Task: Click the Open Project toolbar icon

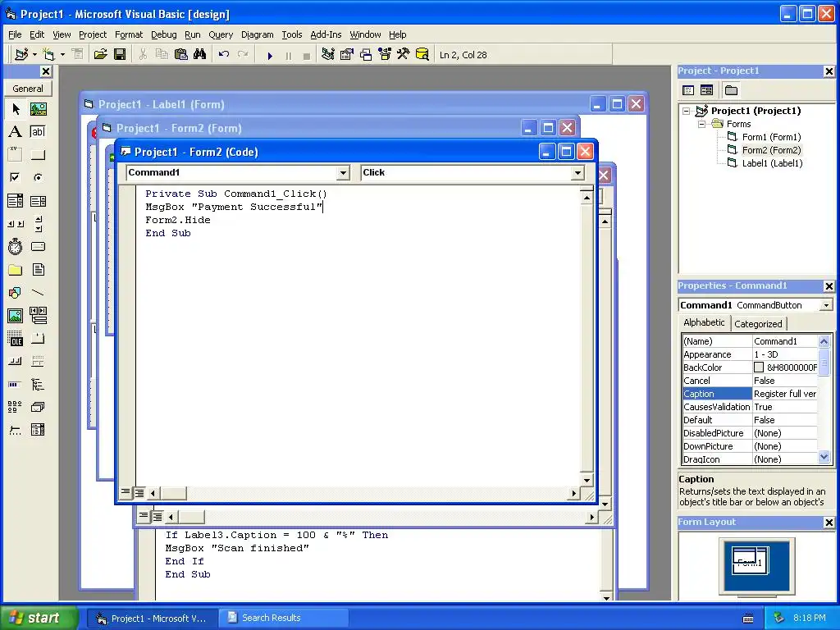Action: point(100,54)
